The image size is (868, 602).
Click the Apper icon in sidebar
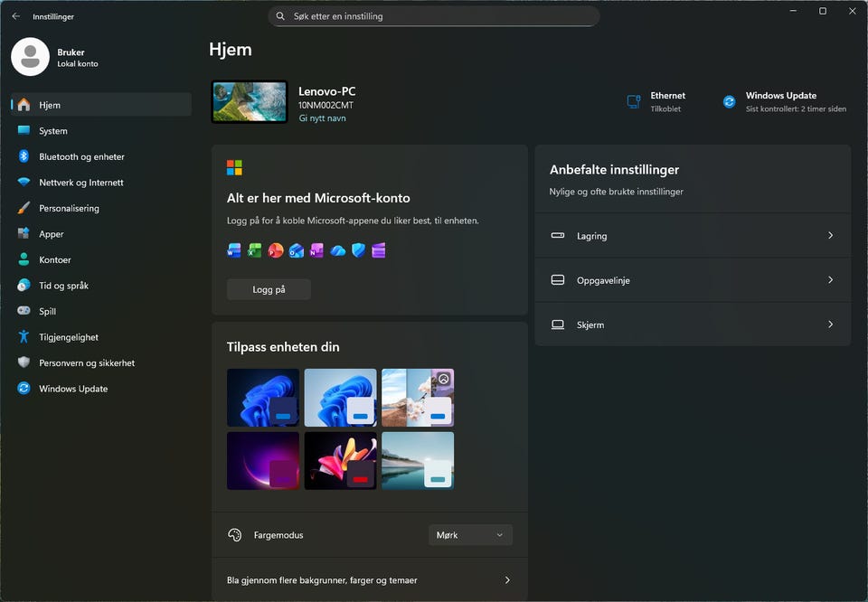pyautogui.click(x=24, y=233)
